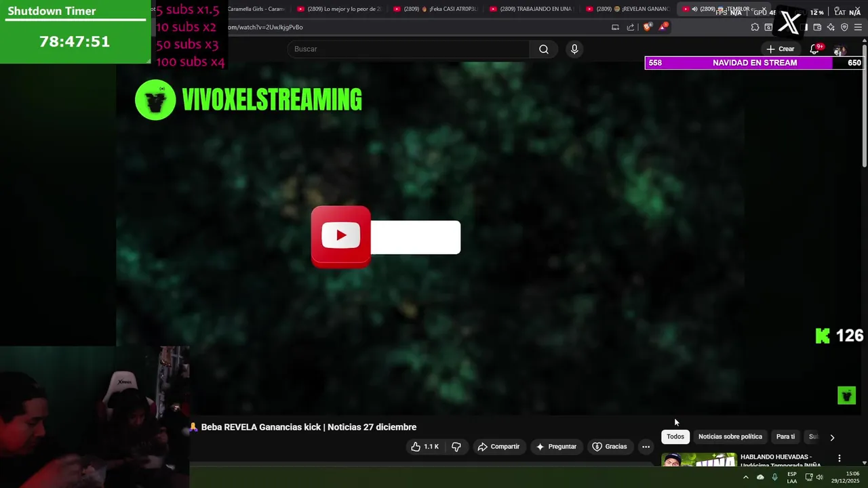This screenshot has width=868, height=488.
Task: Open Leo AI sparkle icon
Action: click(x=831, y=27)
